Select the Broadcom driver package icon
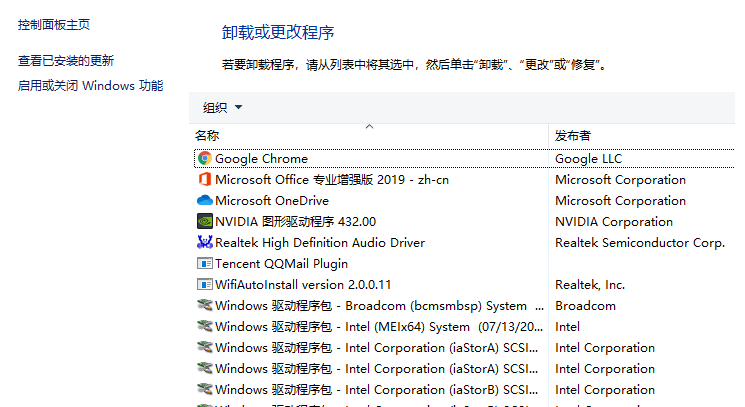The image size is (745, 407). [205, 306]
